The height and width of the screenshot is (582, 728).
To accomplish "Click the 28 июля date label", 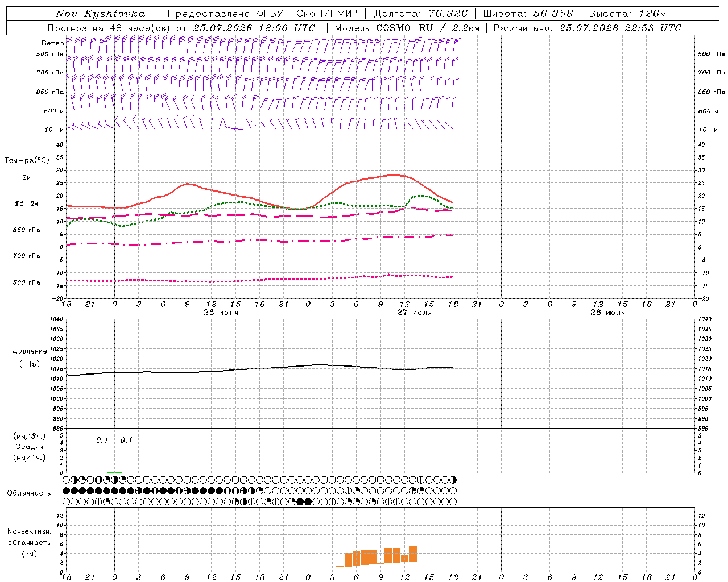I will pyautogui.click(x=607, y=312).
